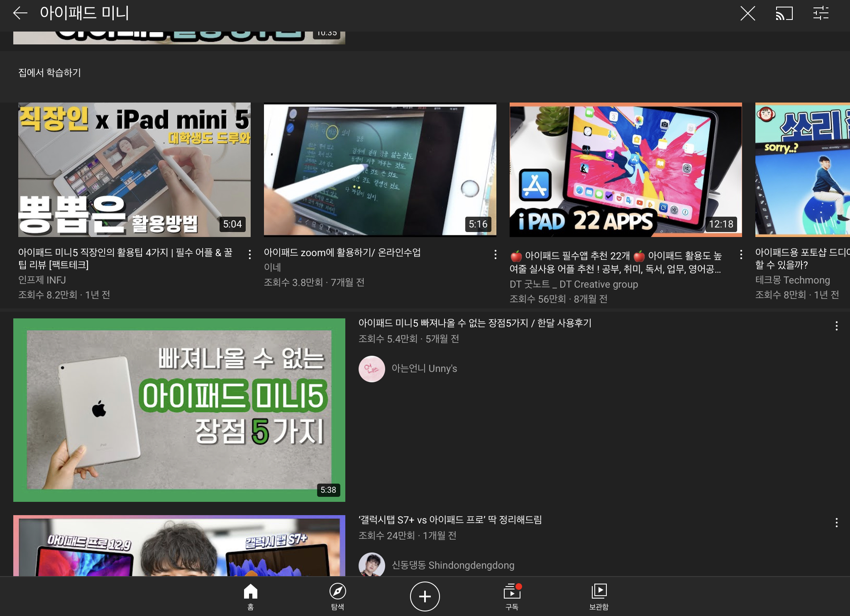Viewport: 850px width, 616px height.
Task: Play the 아이패드 프로 12.9 vs 갤럭시탭 S7+ thumbnail
Action: (x=179, y=545)
